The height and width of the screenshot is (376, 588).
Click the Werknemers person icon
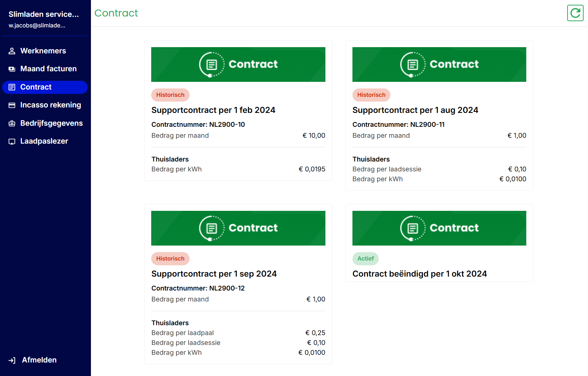click(x=12, y=51)
